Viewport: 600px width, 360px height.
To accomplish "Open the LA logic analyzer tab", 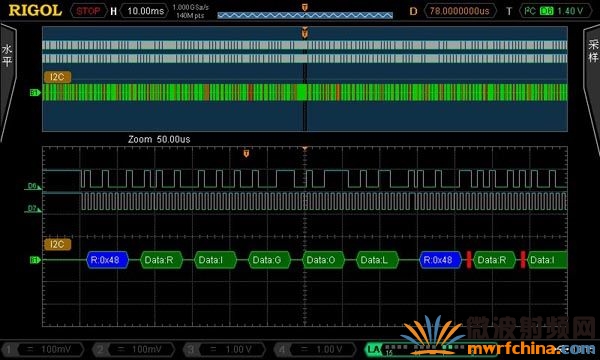I will pos(373,349).
